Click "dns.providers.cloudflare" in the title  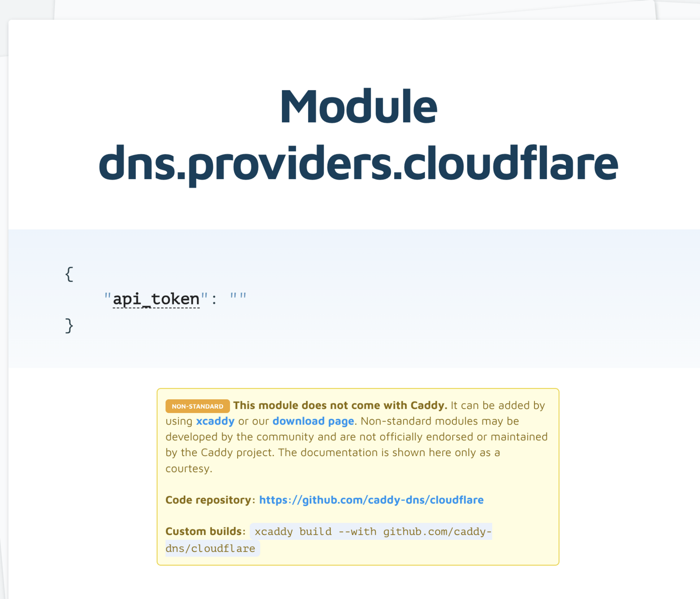pos(358,163)
